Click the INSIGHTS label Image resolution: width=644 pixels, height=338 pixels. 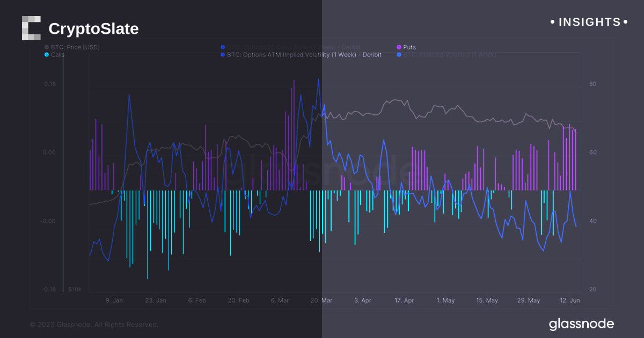click(x=589, y=22)
